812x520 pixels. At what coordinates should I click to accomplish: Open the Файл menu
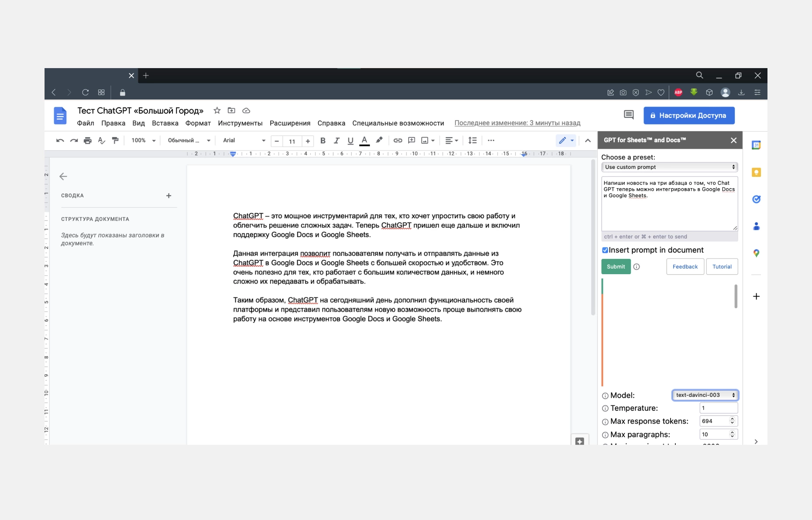pyautogui.click(x=86, y=123)
